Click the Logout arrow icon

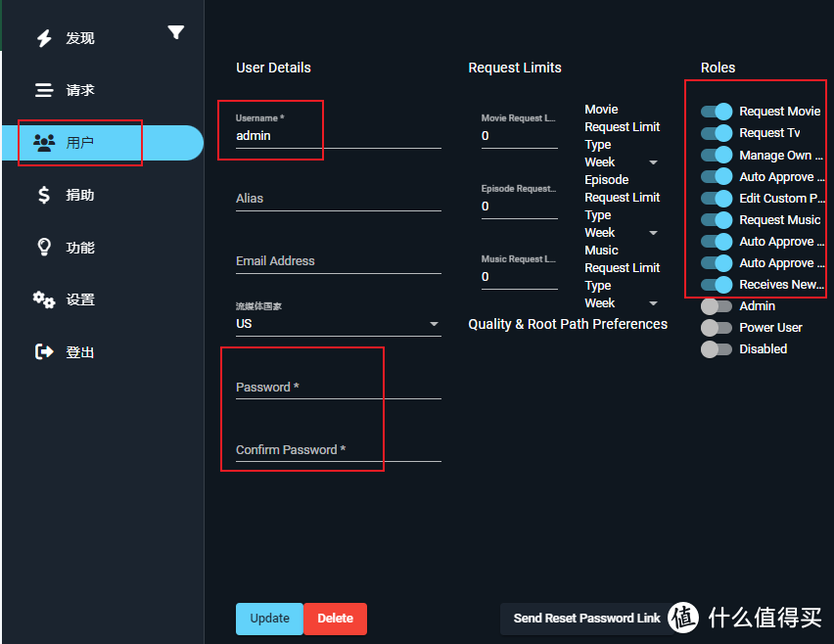44,351
